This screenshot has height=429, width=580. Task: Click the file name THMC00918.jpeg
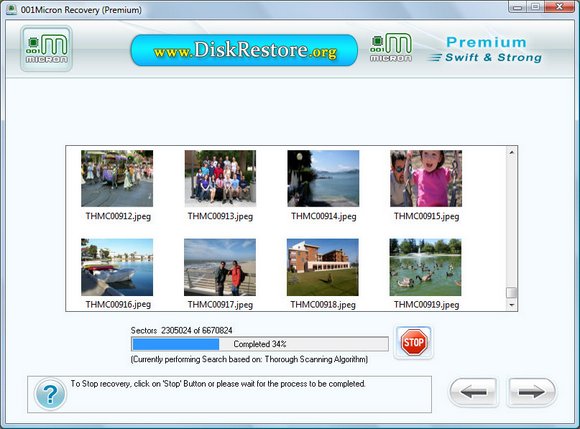[323, 305]
